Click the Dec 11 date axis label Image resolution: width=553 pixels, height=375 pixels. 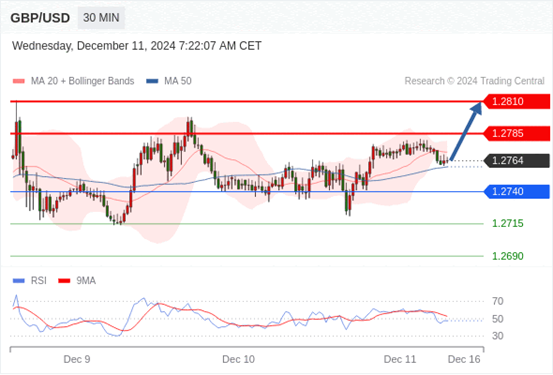click(400, 359)
